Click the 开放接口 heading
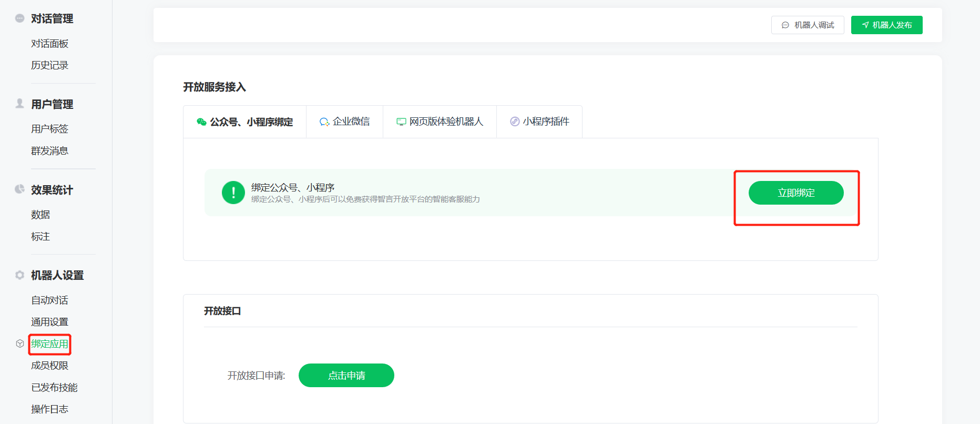The image size is (980, 424). coord(222,311)
